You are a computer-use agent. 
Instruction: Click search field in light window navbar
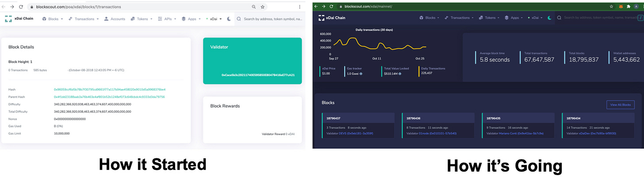click(x=273, y=19)
